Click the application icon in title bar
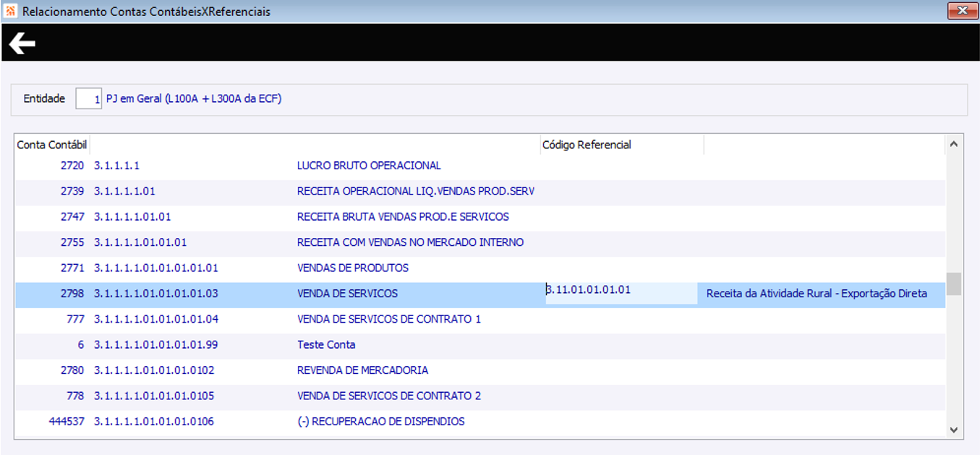This screenshot has width=980, height=455. click(11, 11)
